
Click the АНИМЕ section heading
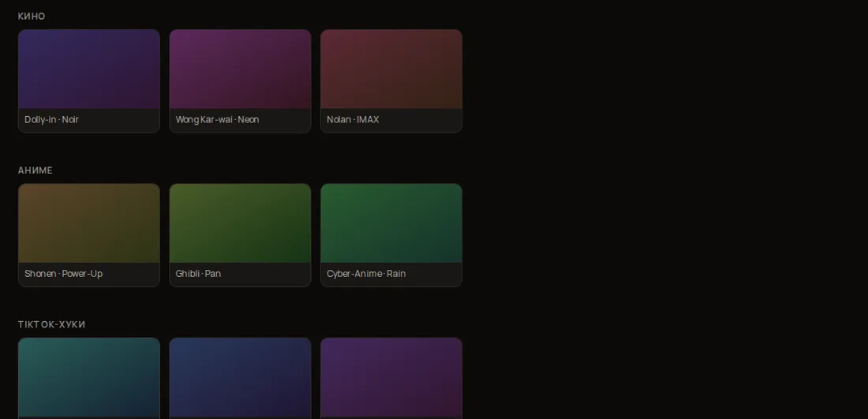36,170
